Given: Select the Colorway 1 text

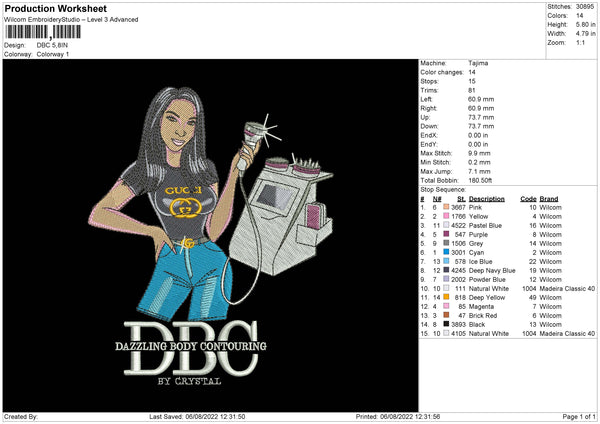Looking at the screenshot, I should [x=53, y=54].
